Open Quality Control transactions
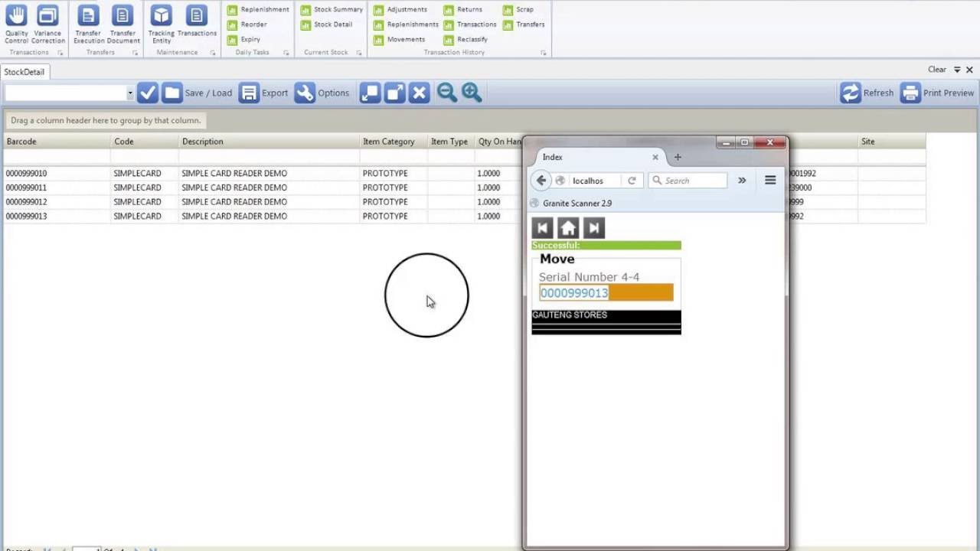Screen dimensions: 980x551 tap(16, 24)
